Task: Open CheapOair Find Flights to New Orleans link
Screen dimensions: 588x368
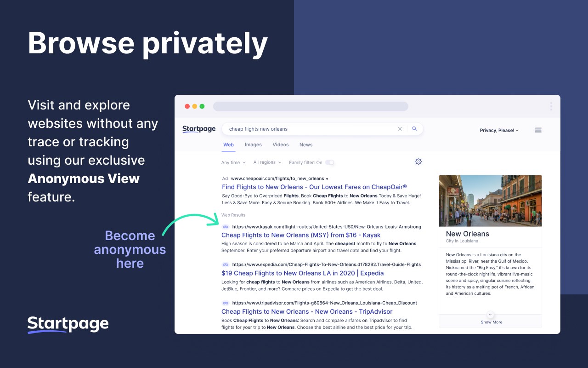Action: tap(315, 187)
